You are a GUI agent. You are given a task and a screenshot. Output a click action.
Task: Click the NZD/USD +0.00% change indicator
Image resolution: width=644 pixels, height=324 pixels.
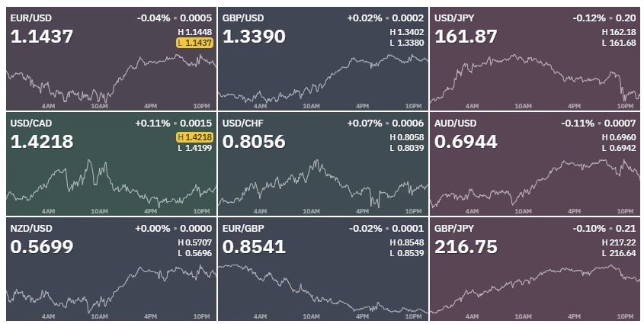pos(152,228)
